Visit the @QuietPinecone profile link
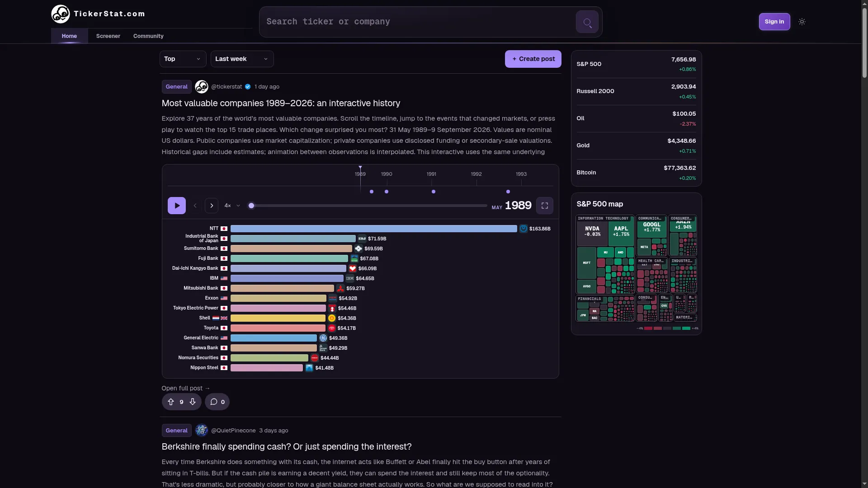The image size is (868, 488). click(x=233, y=431)
